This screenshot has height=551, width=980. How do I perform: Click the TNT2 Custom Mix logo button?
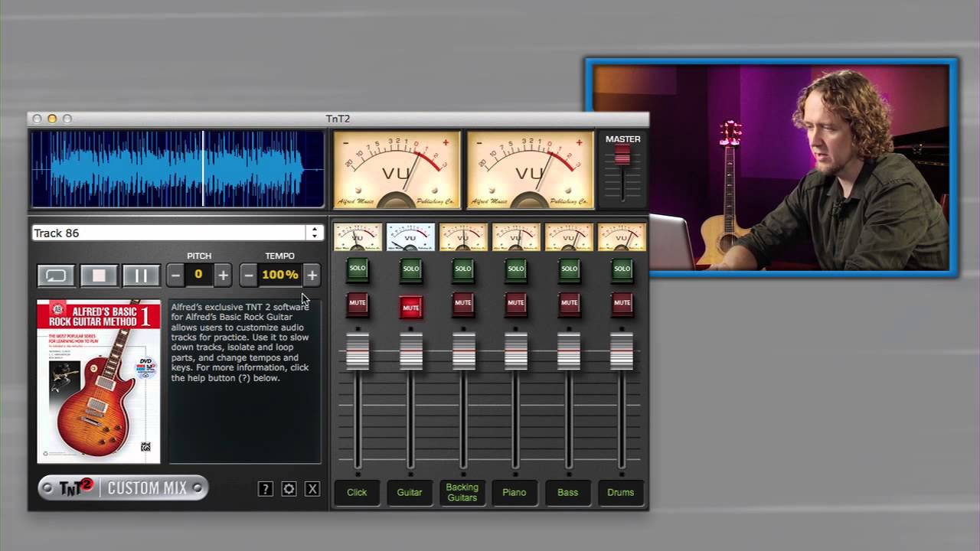[x=122, y=487]
